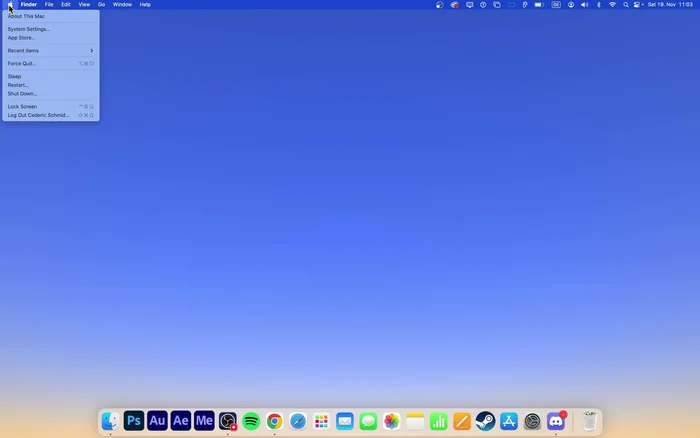
Task: Open the Wi-Fi status menu
Action: (613, 4)
